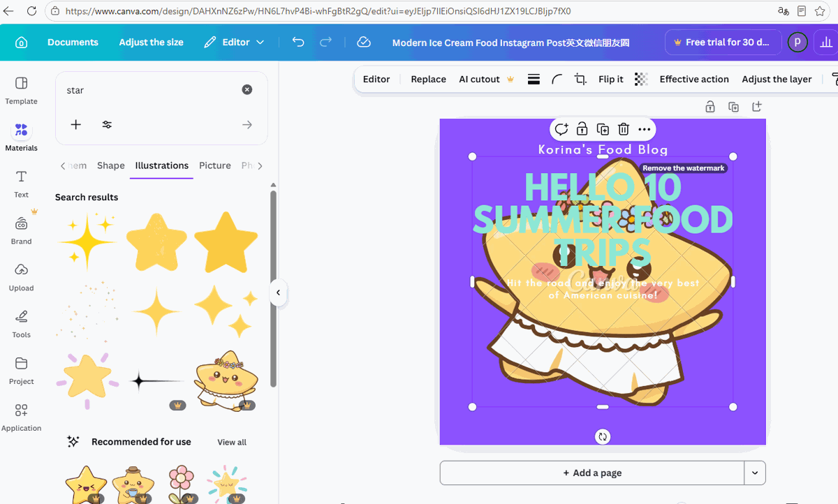Click Flip it in the toolbar
Image resolution: width=838 pixels, height=504 pixels.
pyautogui.click(x=611, y=79)
